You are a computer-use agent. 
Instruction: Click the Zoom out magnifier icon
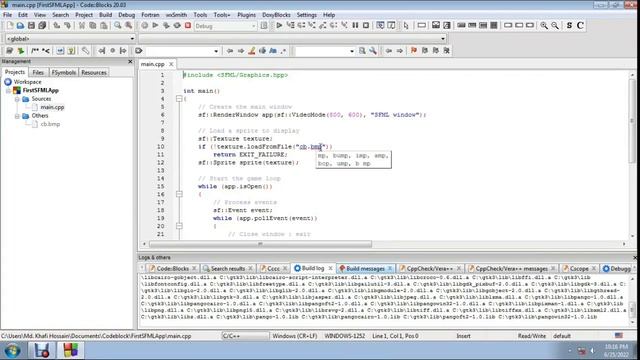[x=555, y=26]
